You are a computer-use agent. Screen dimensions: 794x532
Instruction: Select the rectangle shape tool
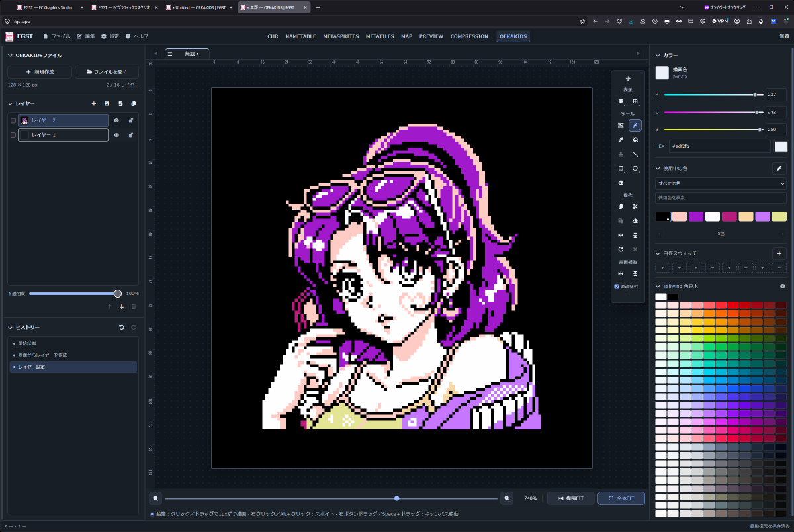pyautogui.click(x=621, y=169)
